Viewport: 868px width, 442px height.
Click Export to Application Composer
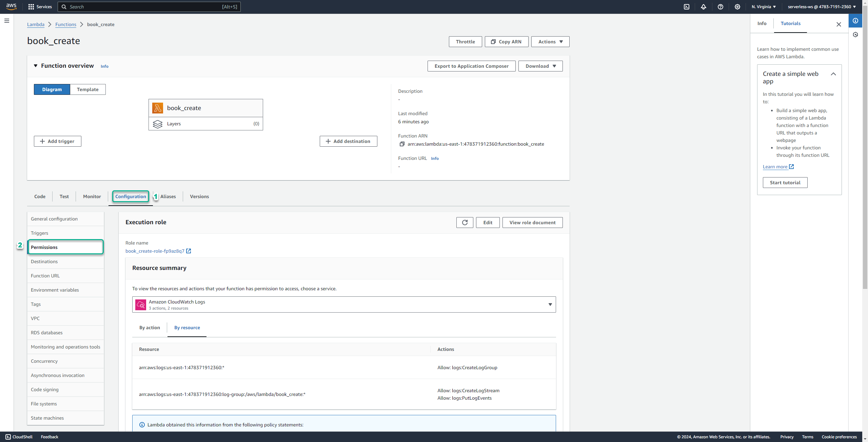(471, 66)
